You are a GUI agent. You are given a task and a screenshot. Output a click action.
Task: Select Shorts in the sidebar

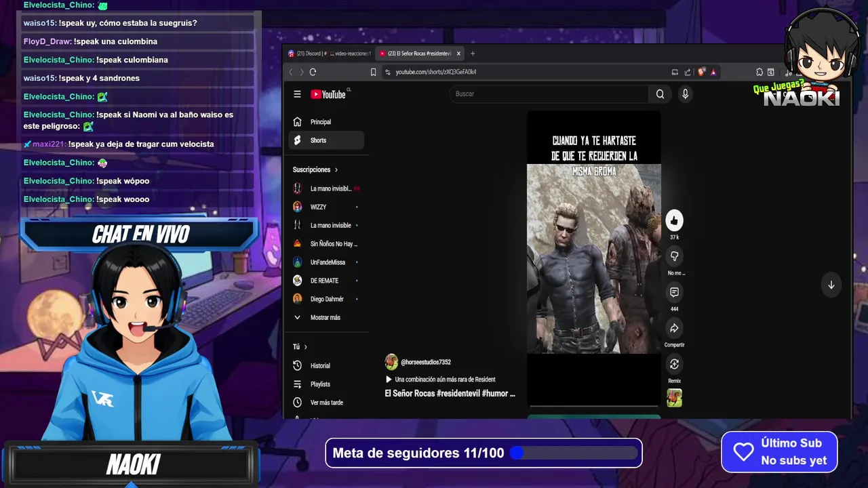tap(326, 140)
